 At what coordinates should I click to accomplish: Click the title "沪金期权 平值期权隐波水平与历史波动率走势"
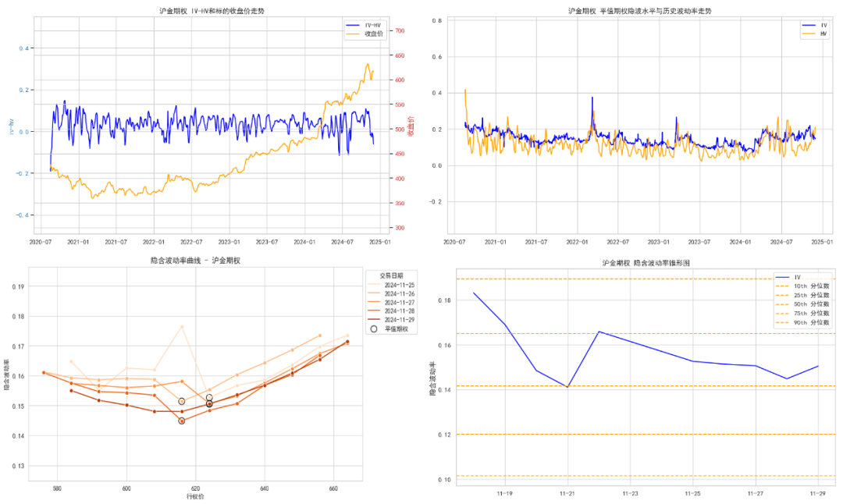pyautogui.click(x=640, y=11)
